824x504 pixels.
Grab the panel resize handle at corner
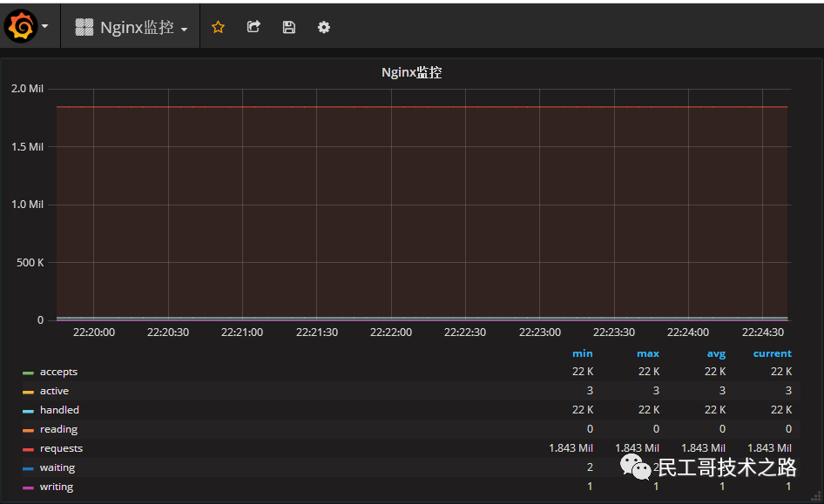click(816, 496)
